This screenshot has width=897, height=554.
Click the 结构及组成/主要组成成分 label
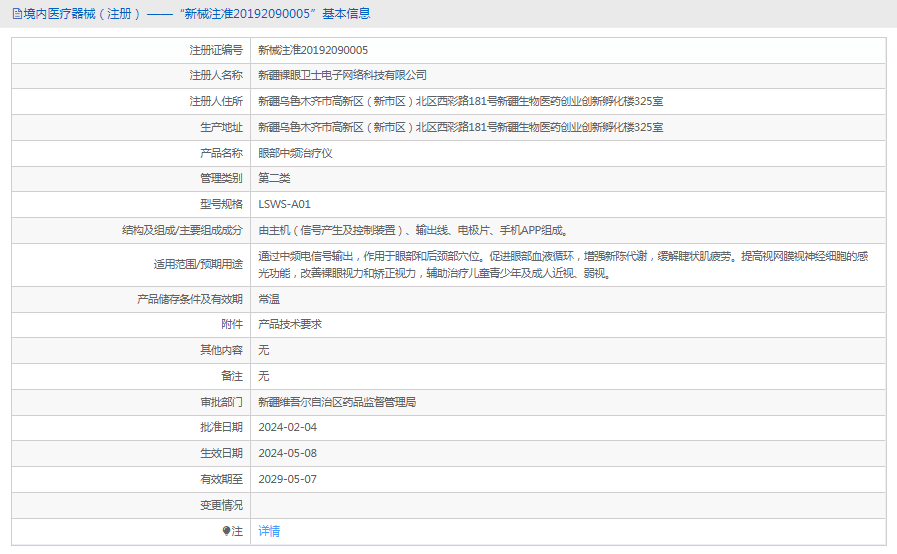point(182,230)
